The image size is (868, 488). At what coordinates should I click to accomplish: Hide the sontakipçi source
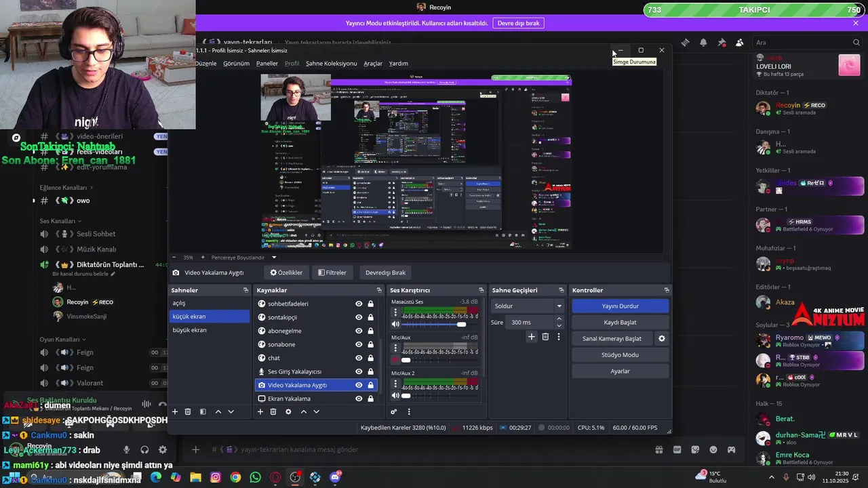(359, 317)
